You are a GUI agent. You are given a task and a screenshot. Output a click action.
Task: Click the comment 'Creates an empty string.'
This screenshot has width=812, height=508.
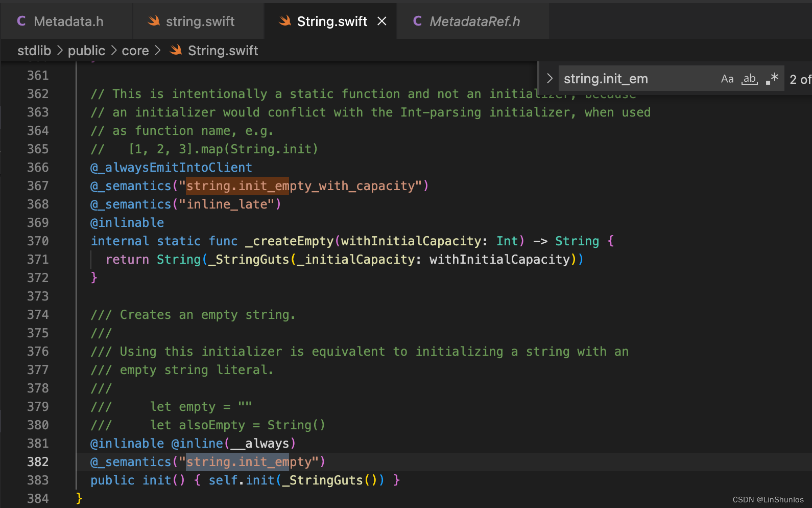tap(207, 315)
